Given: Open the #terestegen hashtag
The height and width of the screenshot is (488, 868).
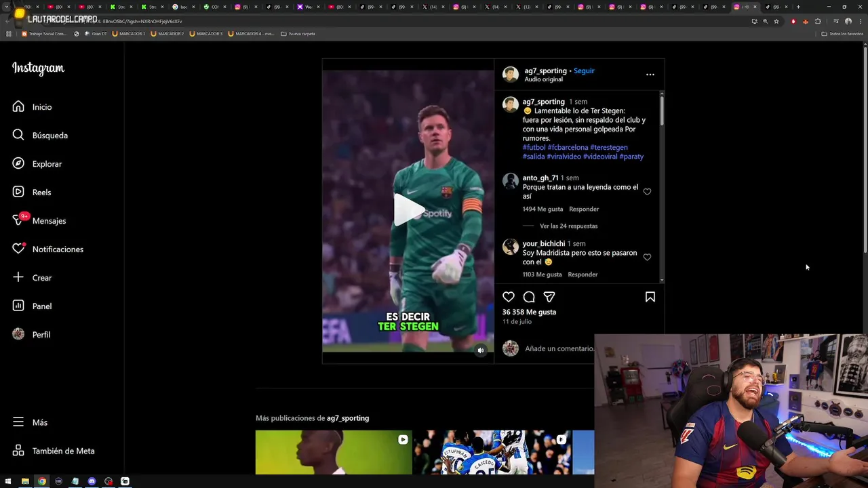Looking at the screenshot, I should [x=609, y=147].
